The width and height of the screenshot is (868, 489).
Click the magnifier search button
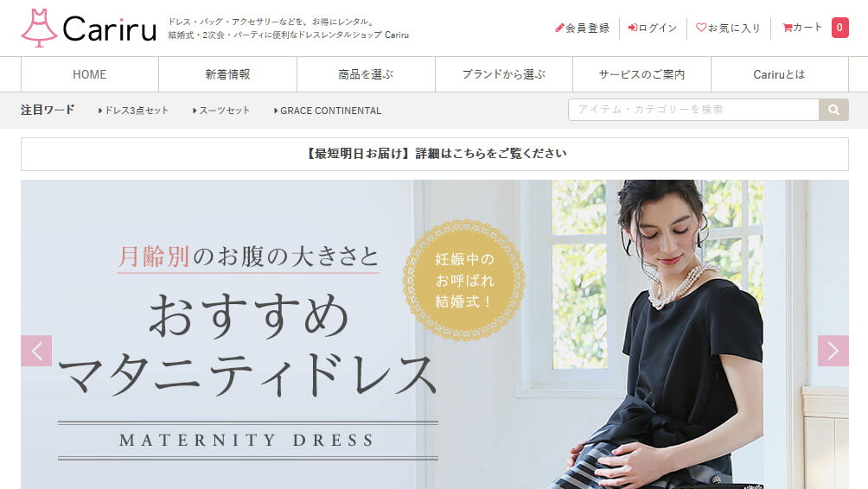(833, 110)
